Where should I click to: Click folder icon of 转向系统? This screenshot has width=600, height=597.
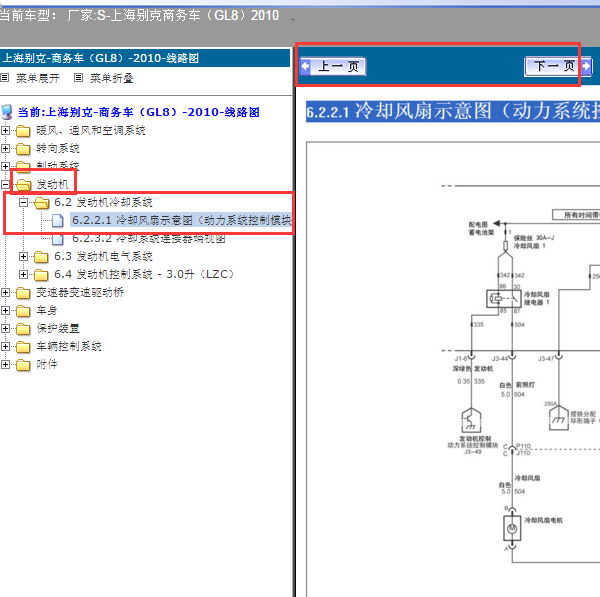(23, 149)
